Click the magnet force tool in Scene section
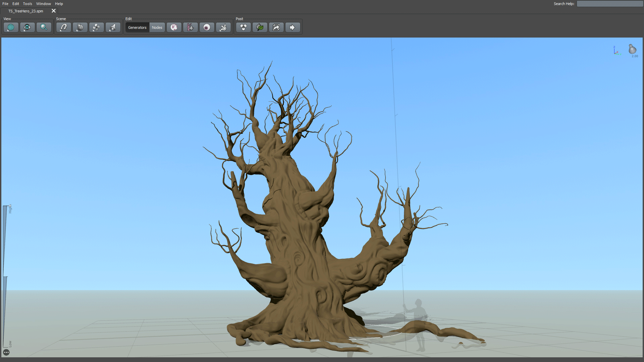Image resolution: width=644 pixels, height=362 pixels. pyautogui.click(x=63, y=27)
